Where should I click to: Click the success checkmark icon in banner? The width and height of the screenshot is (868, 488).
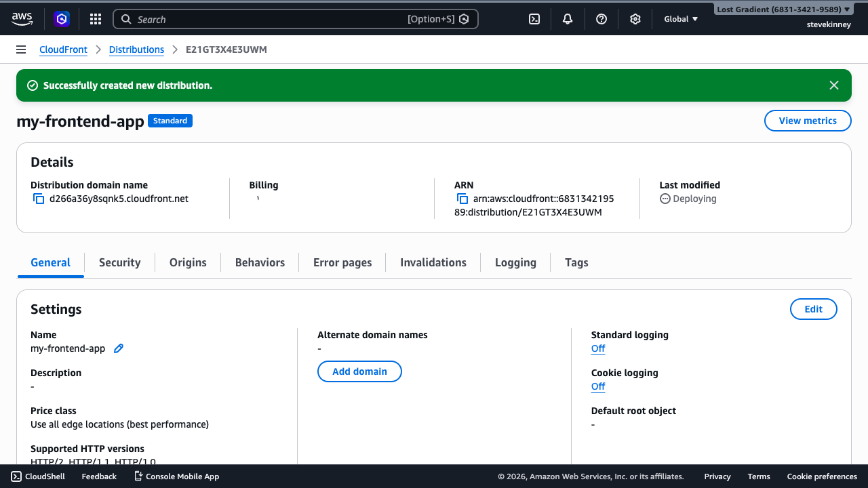[x=32, y=85]
